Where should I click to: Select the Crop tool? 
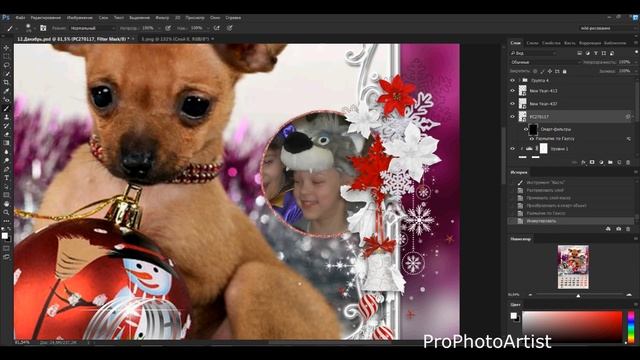6,82
